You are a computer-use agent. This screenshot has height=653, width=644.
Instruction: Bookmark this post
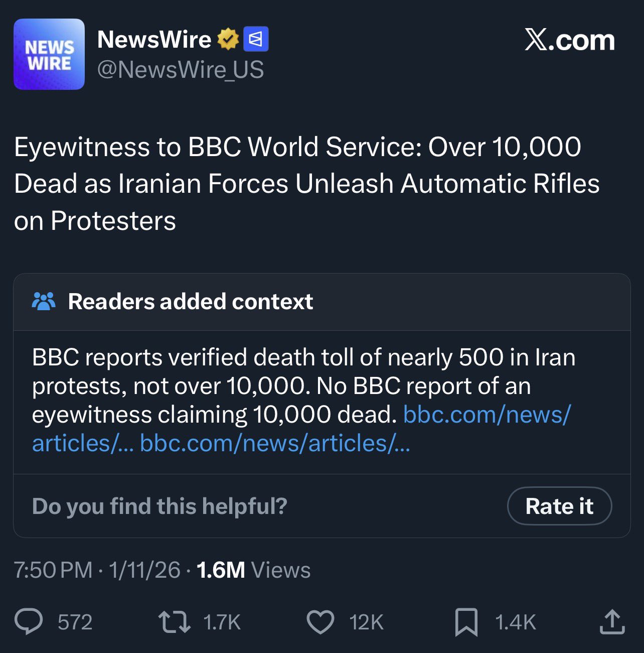coord(466,622)
